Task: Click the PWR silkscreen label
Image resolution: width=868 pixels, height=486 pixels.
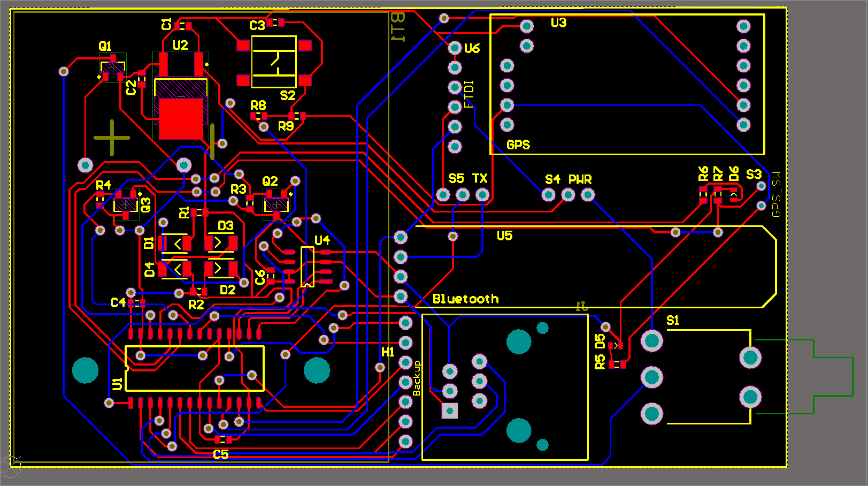Action: click(580, 179)
